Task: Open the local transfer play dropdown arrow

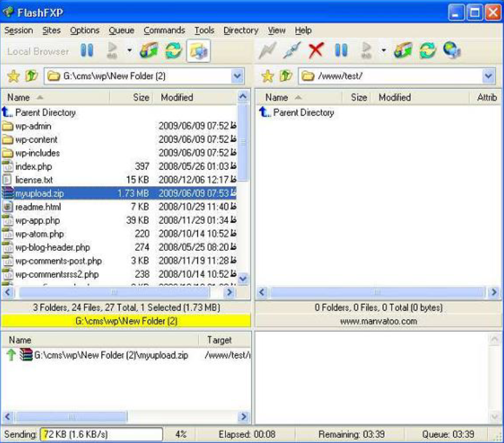Action: tap(129, 50)
